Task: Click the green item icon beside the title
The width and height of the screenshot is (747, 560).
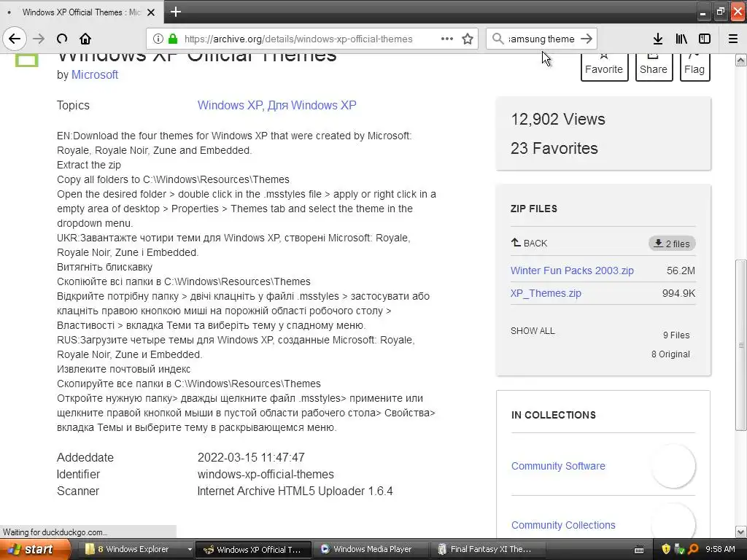Action: click(x=27, y=60)
